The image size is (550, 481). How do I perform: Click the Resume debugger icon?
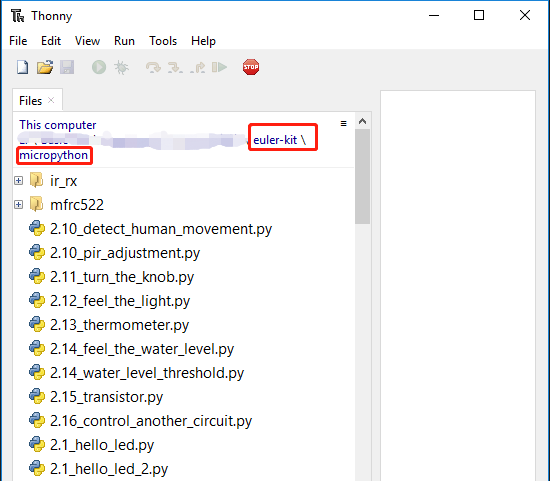[220, 67]
